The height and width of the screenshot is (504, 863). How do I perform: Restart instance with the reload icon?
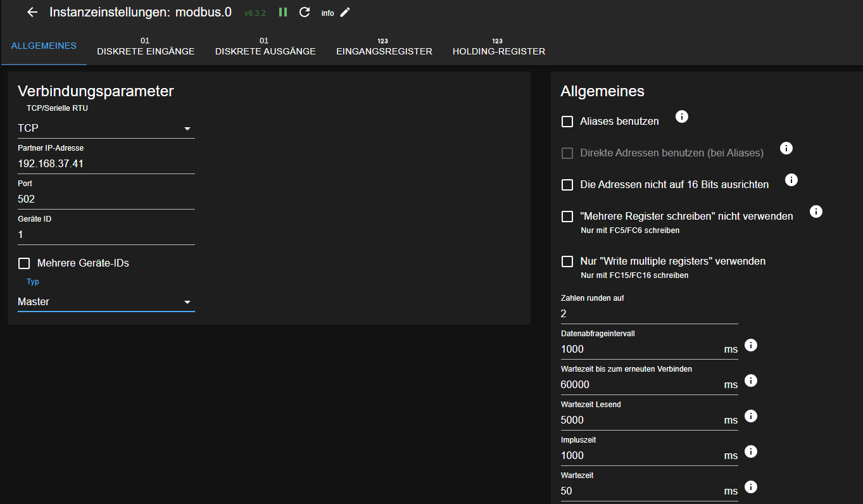point(305,12)
